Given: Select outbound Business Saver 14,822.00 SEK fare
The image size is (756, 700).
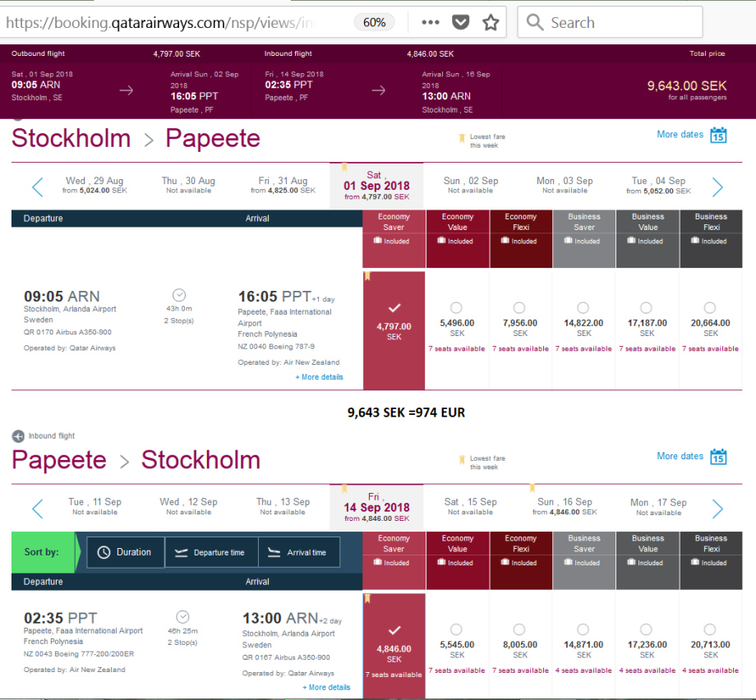Looking at the screenshot, I should [583, 308].
